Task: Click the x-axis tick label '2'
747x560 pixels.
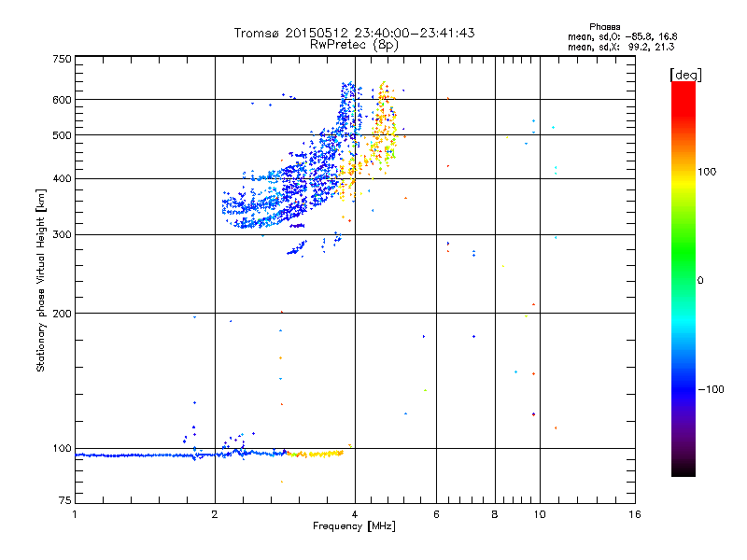Action: [215, 514]
